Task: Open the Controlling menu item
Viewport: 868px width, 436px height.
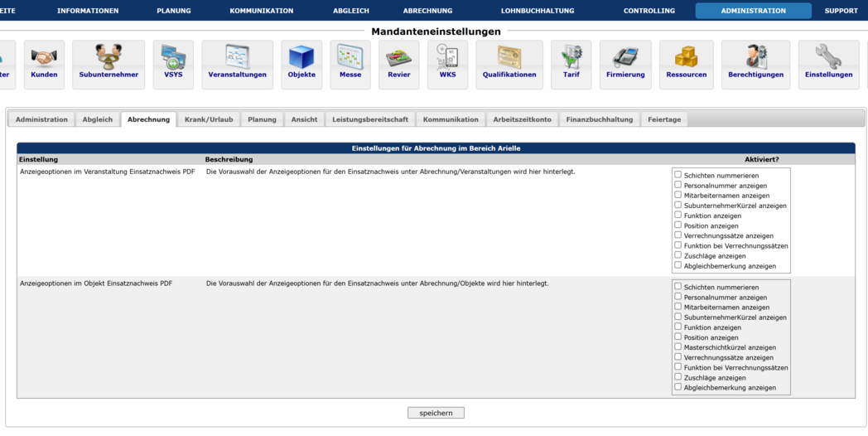Action: (x=649, y=11)
